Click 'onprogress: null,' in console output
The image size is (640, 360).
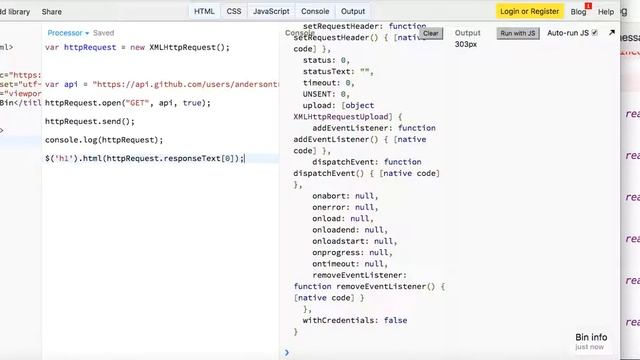click(352, 252)
